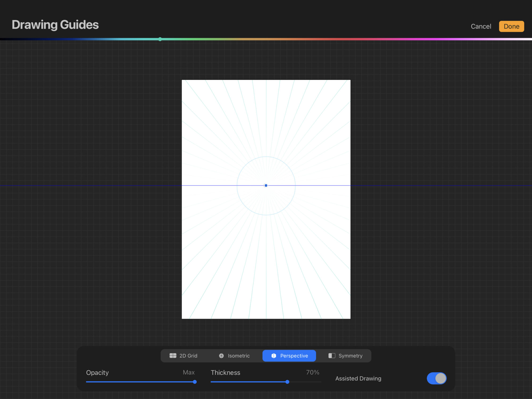Click the Isometric cube icon
This screenshot has height=399, width=532.
pyautogui.click(x=221, y=356)
